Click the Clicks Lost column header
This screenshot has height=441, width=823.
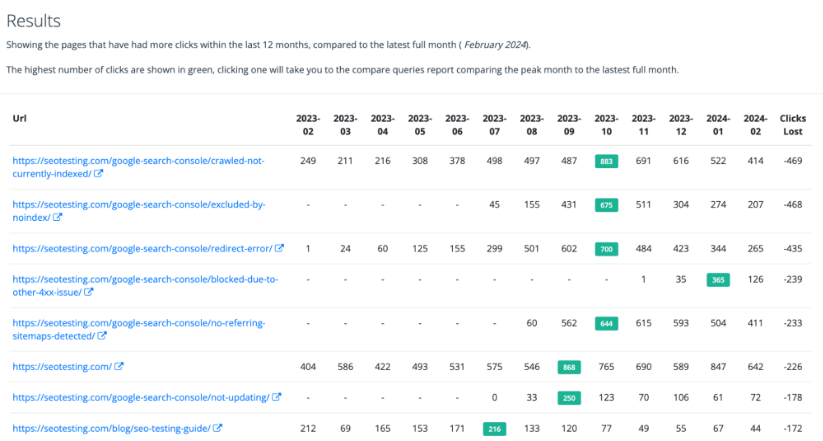click(x=793, y=124)
